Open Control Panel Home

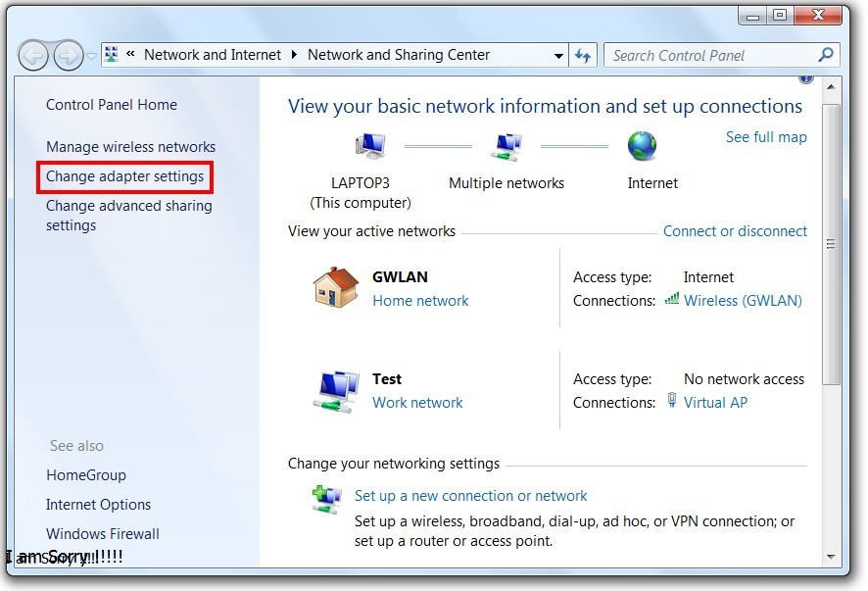pyautogui.click(x=112, y=105)
